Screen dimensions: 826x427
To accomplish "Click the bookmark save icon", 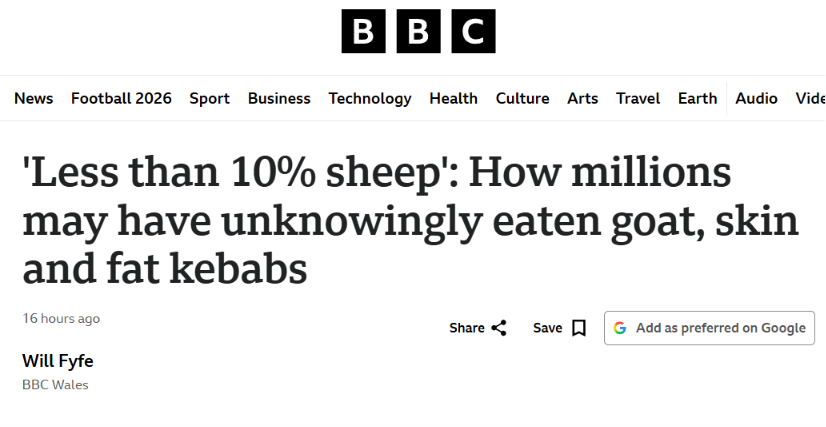I will (x=579, y=328).
